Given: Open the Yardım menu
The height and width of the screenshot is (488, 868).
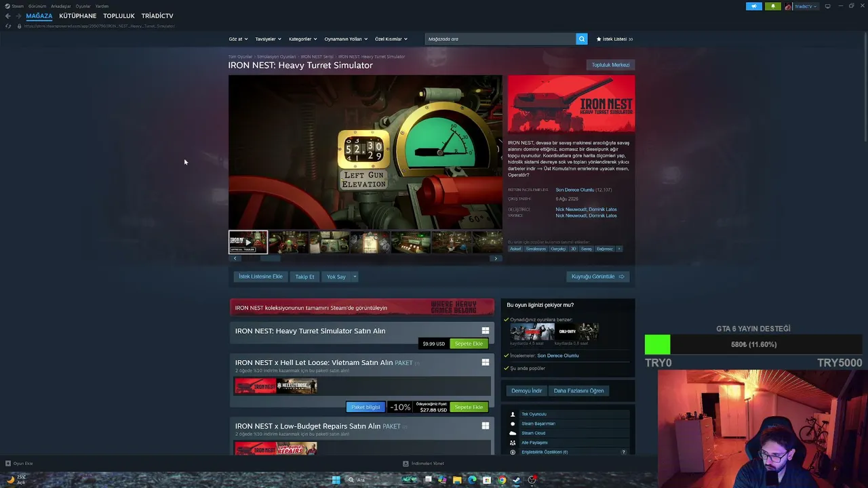Looking at the screenshot, I should (102, 6).
